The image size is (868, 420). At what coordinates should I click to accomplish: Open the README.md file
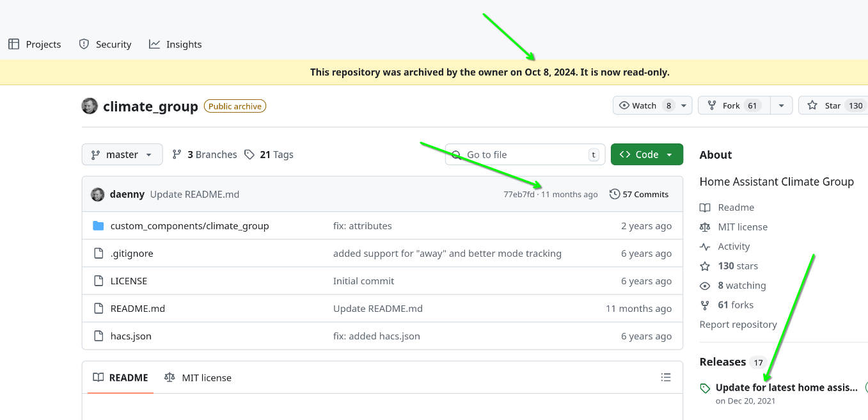138,309
